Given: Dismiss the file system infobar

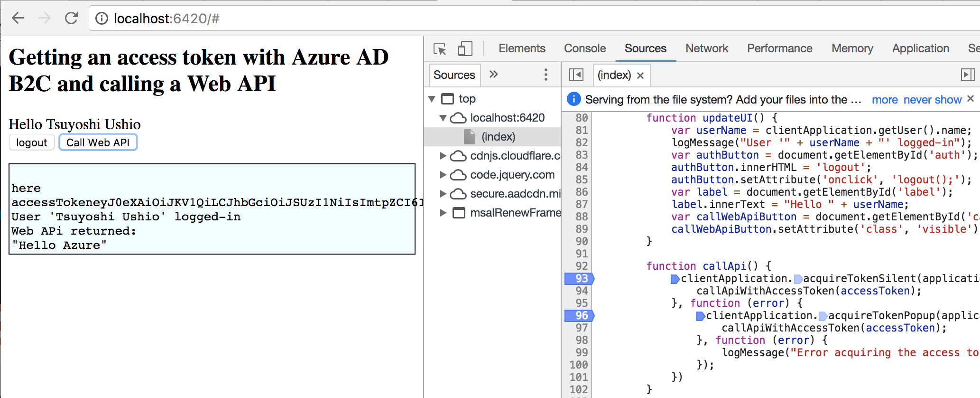Looking at the screenshot, I should point(971,98).
